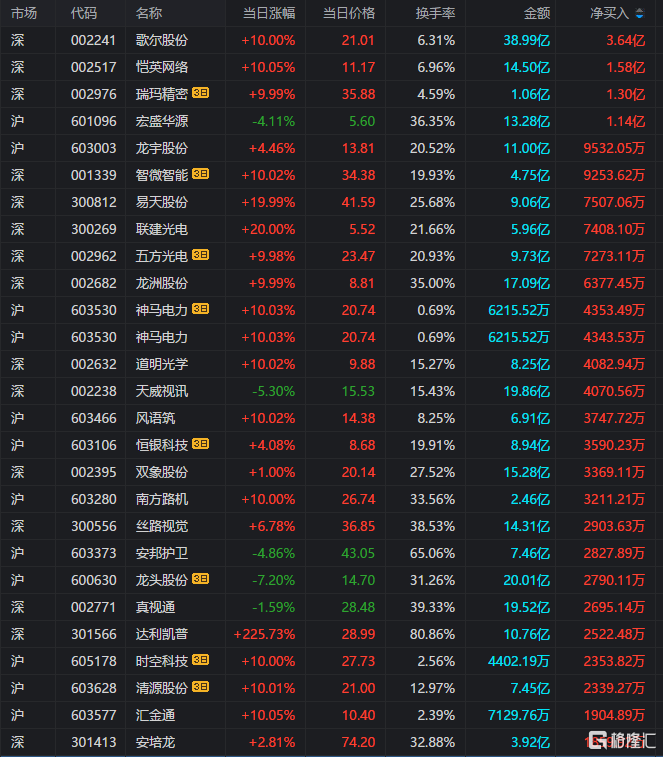Click the price 74.20
This screenshot has width=663, height=757.
[358, 742]
